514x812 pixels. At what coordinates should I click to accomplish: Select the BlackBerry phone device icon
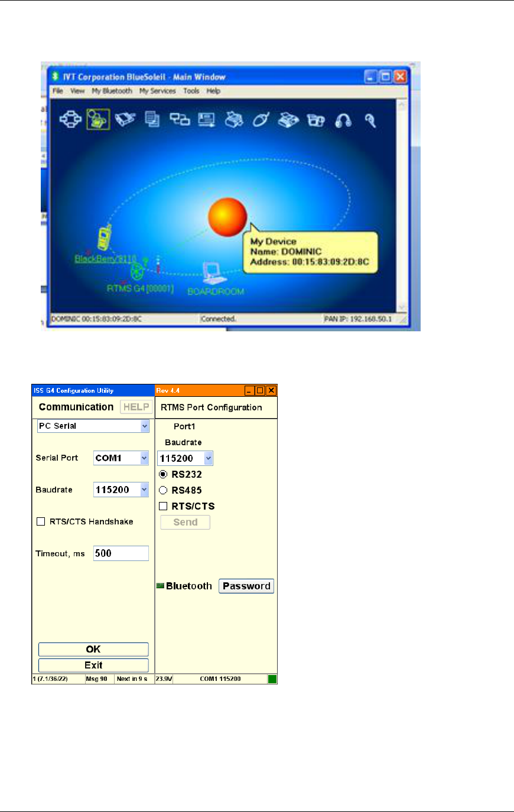105,238
